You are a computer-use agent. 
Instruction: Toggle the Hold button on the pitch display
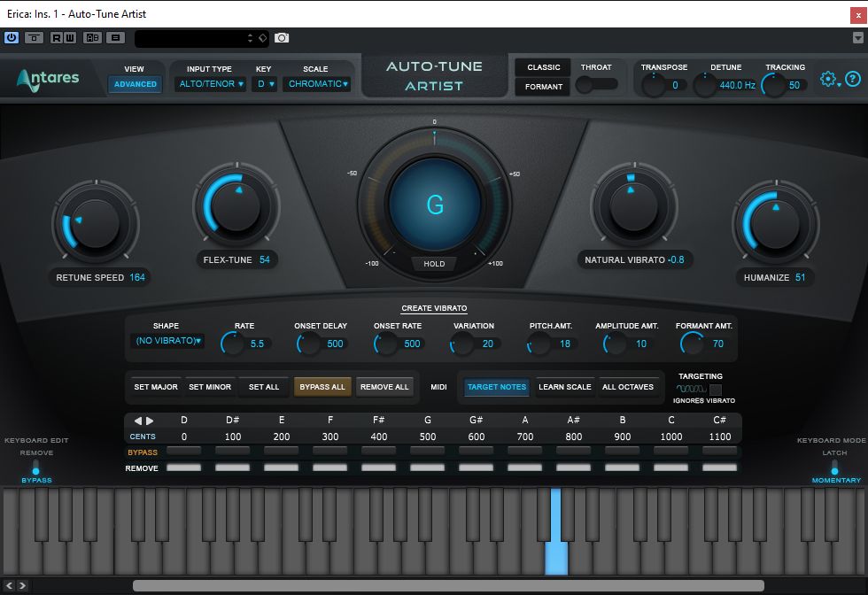tap(434, 264)
